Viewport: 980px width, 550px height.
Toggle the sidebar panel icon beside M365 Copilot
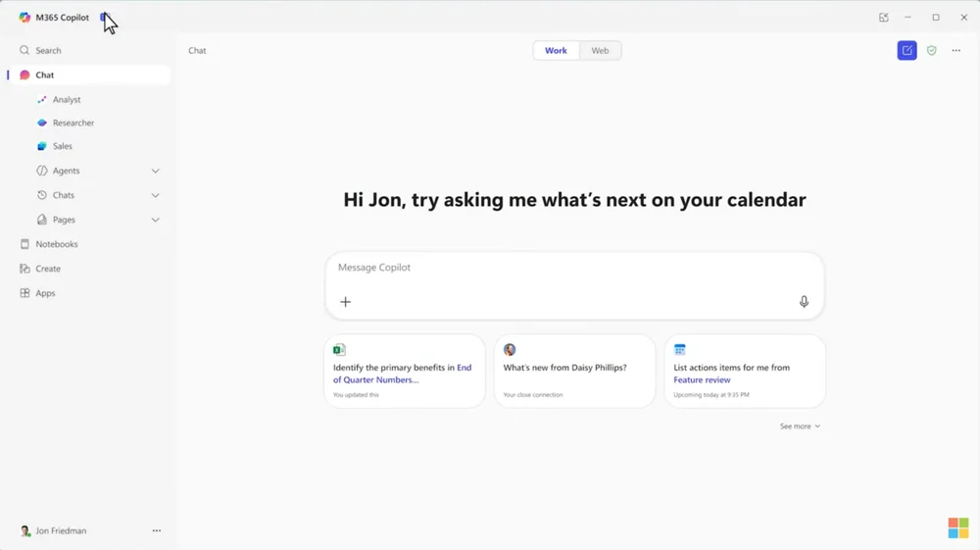click(104, 18)
